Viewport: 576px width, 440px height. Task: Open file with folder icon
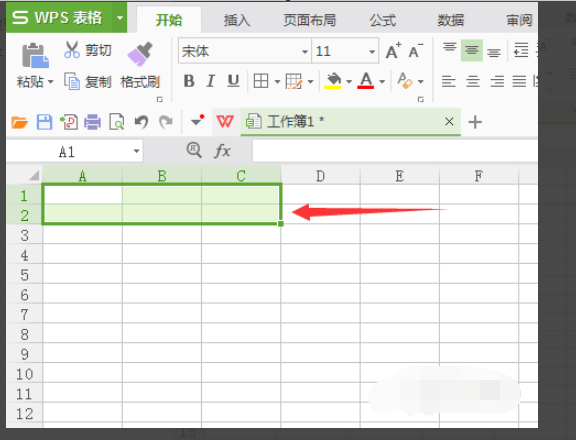coord(19,122)
